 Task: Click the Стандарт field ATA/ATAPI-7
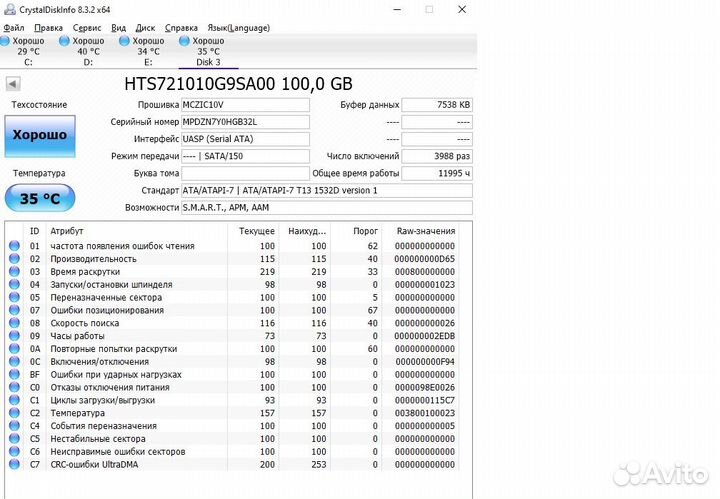[327, 191]
